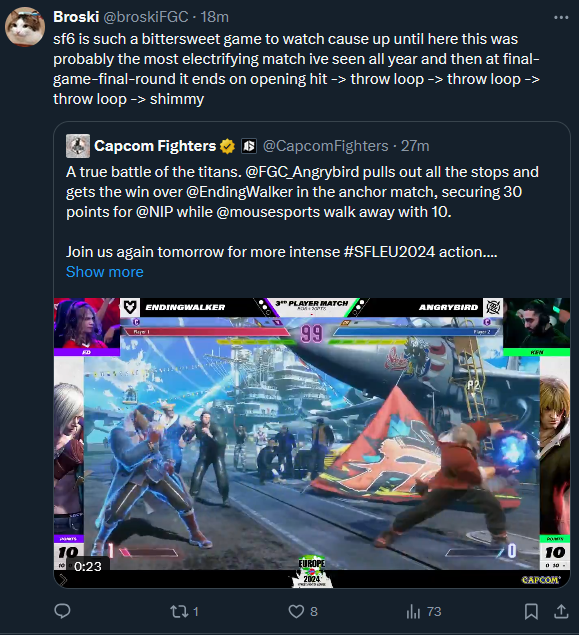Expand quoted tweet with Show more

click(x=104, y=272)
